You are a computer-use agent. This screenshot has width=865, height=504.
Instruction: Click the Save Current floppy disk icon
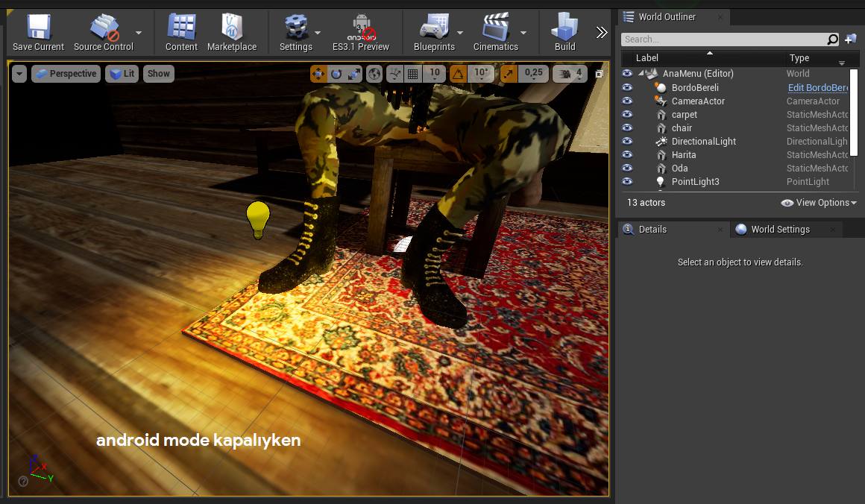click(x=39, y=27)
